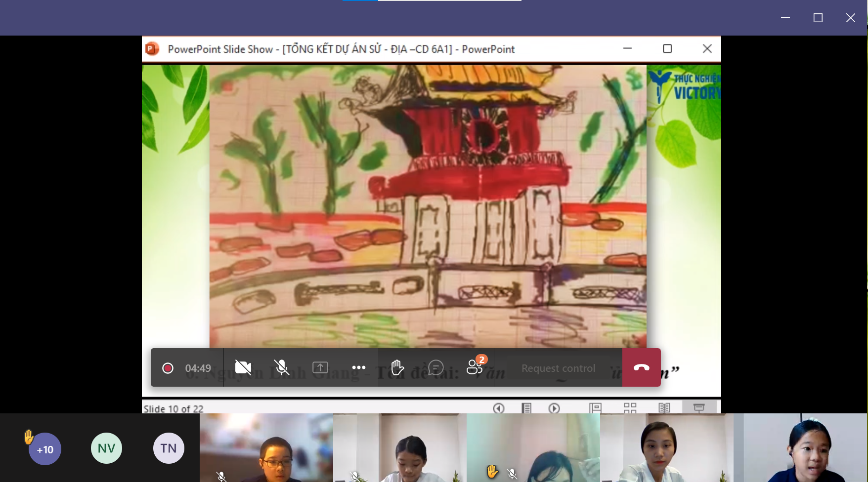Select Slide Show view button
The height and width of the screenshot is (482, 868).
point(699,408)
